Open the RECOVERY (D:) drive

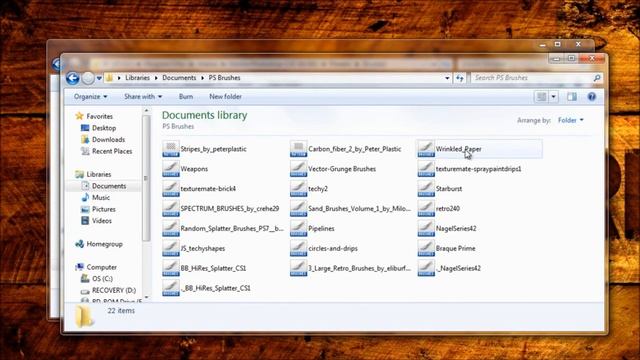point(114,291)
